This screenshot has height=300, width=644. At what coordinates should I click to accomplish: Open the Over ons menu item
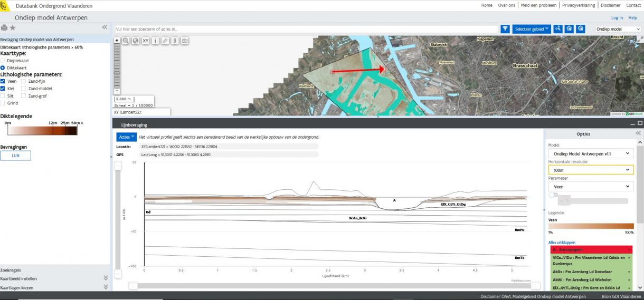(x=506, y=5)
